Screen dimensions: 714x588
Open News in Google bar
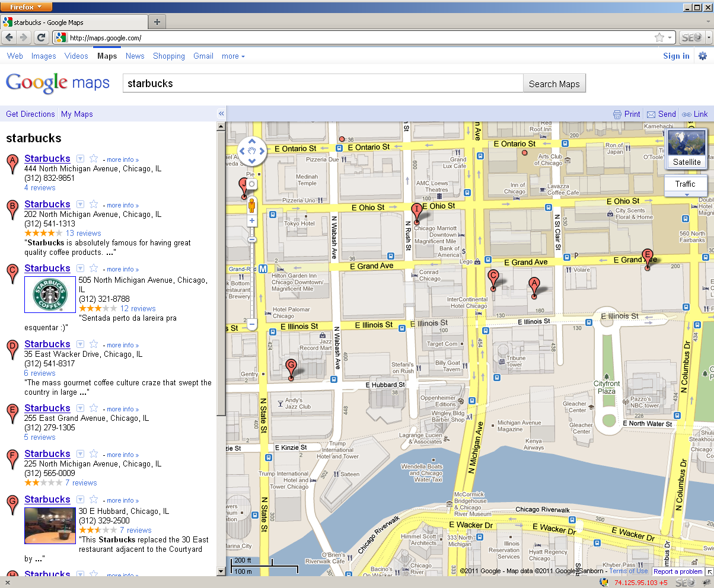[135, 56]
